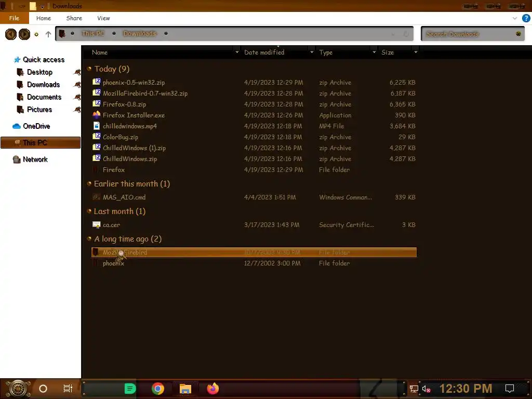Open Quick access in navigation pane
The height and width of the screenshot is (399, 532).
pyautogui.click(x=44, y=60)
